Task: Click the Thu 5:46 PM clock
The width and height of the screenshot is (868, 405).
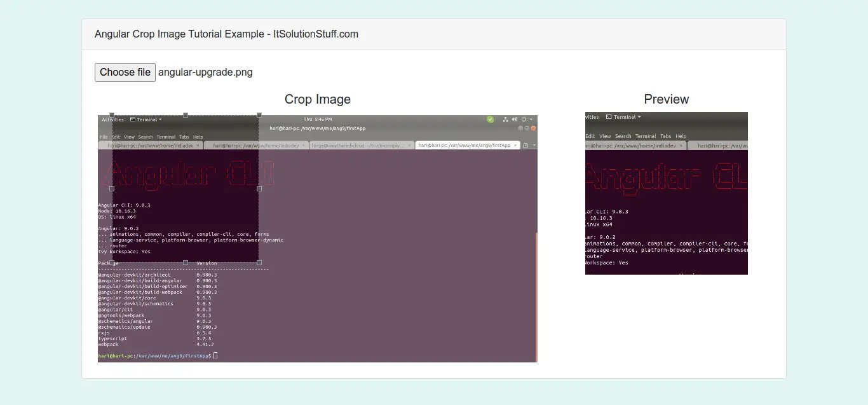Action: coord(318,119)
